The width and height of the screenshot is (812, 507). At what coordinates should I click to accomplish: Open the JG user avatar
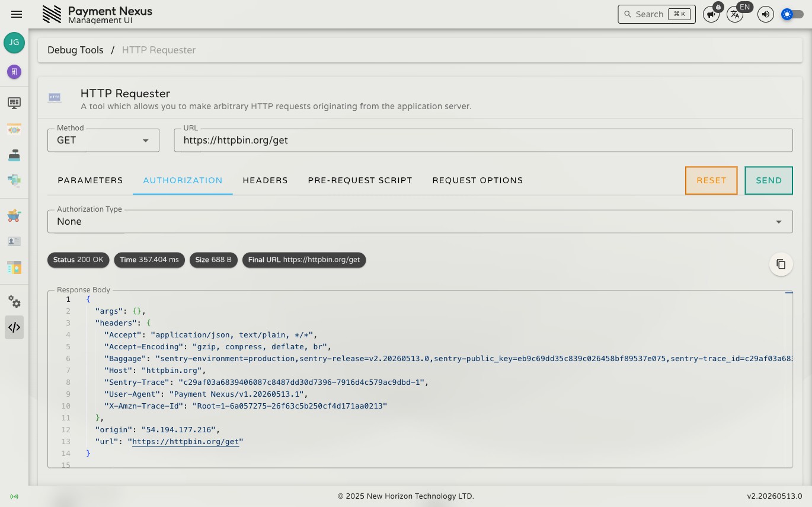point(14,43)
